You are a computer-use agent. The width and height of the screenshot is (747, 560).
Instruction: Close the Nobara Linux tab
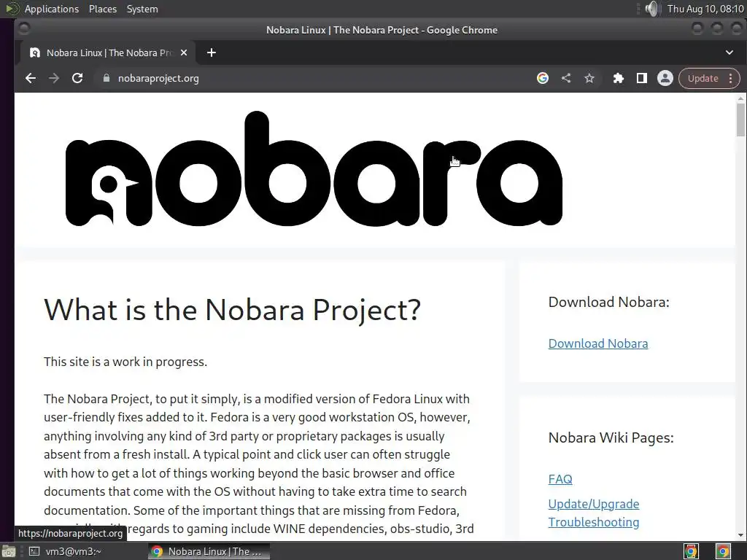click(x=184, y=52)
